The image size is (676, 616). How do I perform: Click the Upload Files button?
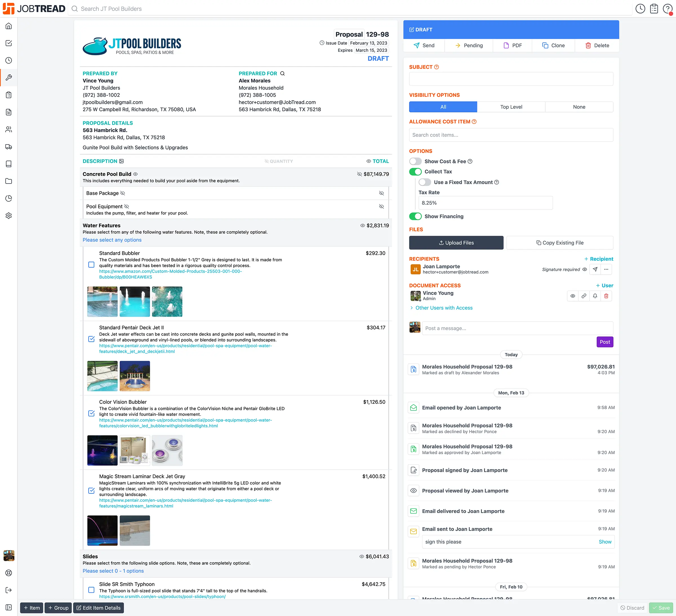pos(456,243)
